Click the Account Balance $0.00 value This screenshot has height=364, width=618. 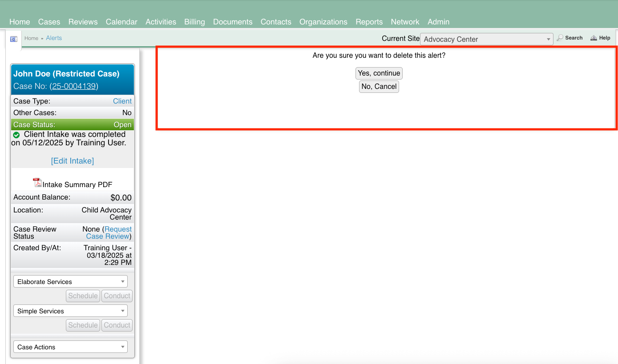pyautogui.click(x=121, y=198)
